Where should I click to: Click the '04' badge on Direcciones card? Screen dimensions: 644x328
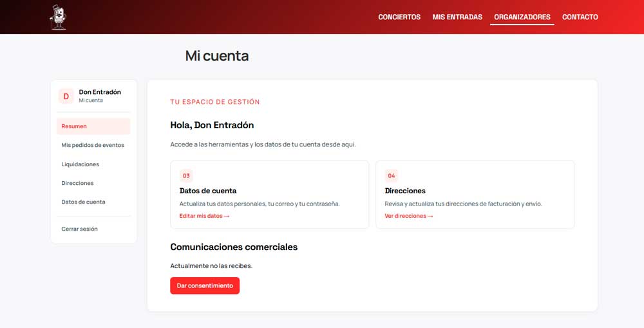click(x=392, y=176)
